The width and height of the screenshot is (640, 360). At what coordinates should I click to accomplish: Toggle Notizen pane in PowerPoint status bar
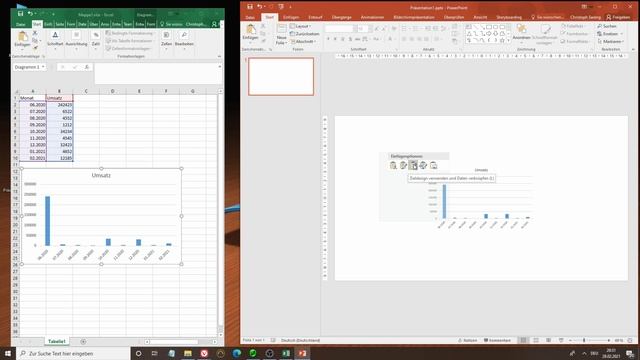468,340
